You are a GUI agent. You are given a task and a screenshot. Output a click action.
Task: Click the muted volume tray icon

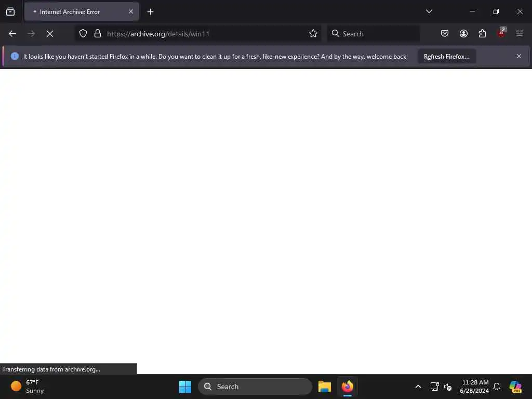pyautogui.click(x=448, y=387)
